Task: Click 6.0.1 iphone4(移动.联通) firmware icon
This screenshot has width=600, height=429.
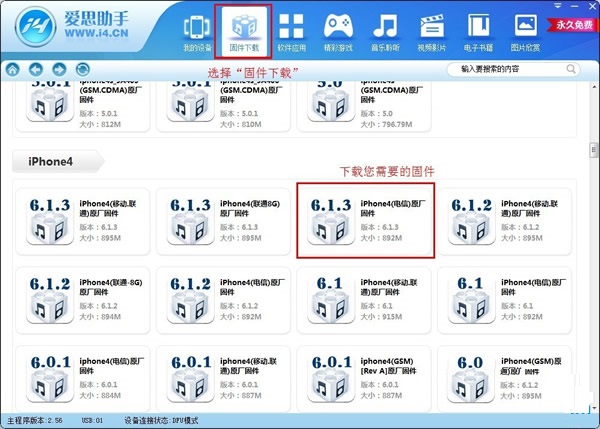Action: 190,379
